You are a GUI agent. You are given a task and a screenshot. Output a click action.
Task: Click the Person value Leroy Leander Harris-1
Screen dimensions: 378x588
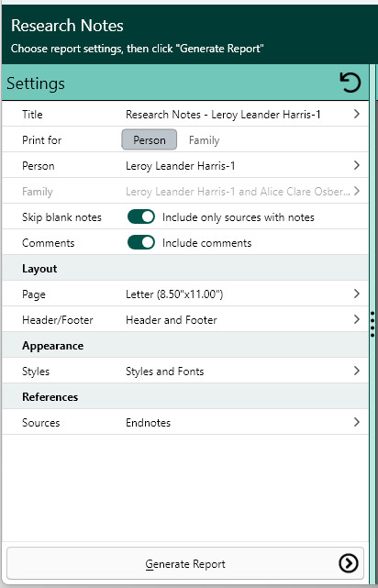click(x=181, y=166)
